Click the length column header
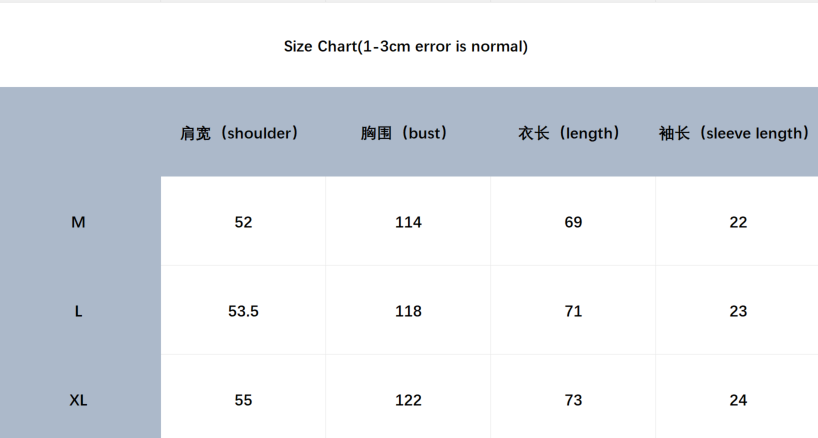 [x=570, y=133]
